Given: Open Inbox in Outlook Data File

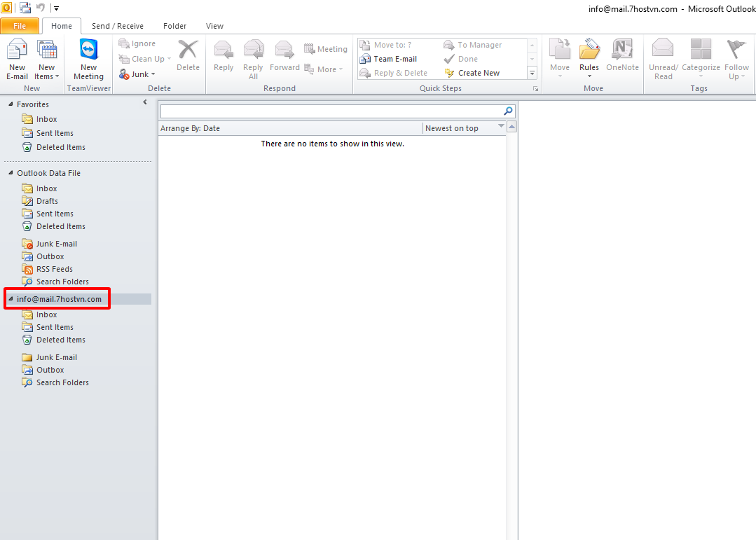Looking at the screenshot, I should point(39,188).
